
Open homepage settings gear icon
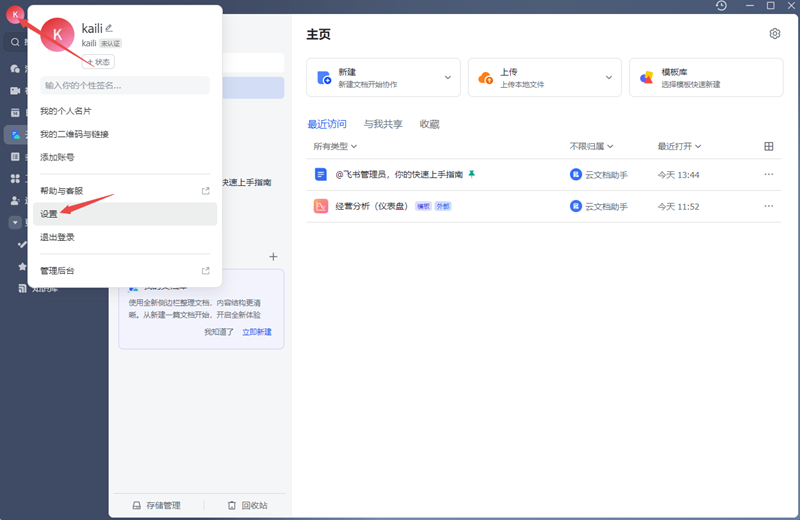click(x=774, y=34)
